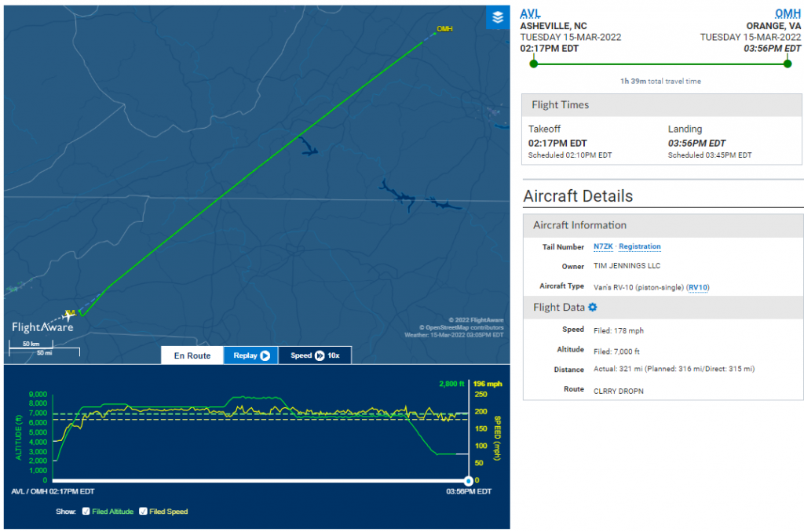Click the destination dot on route bar
Screen dimensions: 804x532
click(x=788, y=63)
